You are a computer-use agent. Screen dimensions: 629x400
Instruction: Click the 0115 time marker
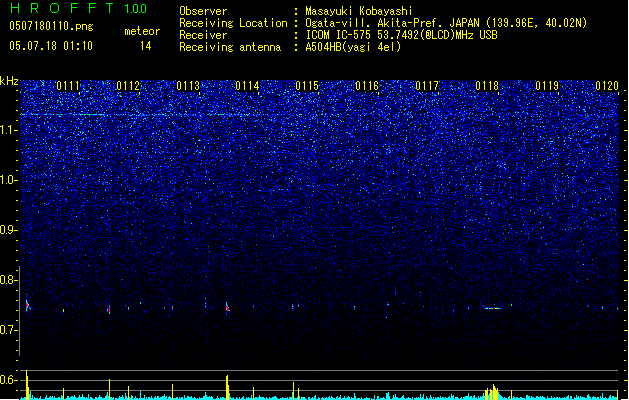pyautogui.click(x=307, y=86)
